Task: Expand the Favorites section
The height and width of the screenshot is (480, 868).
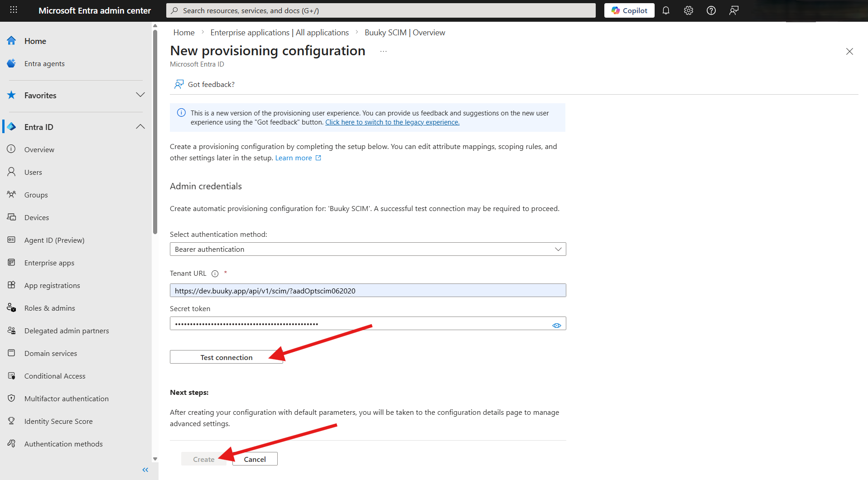Action: [x=140, y=95]
